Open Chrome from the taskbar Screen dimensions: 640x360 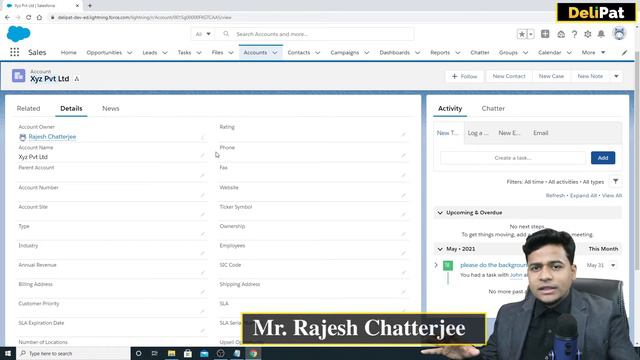(x=253, y=353)
